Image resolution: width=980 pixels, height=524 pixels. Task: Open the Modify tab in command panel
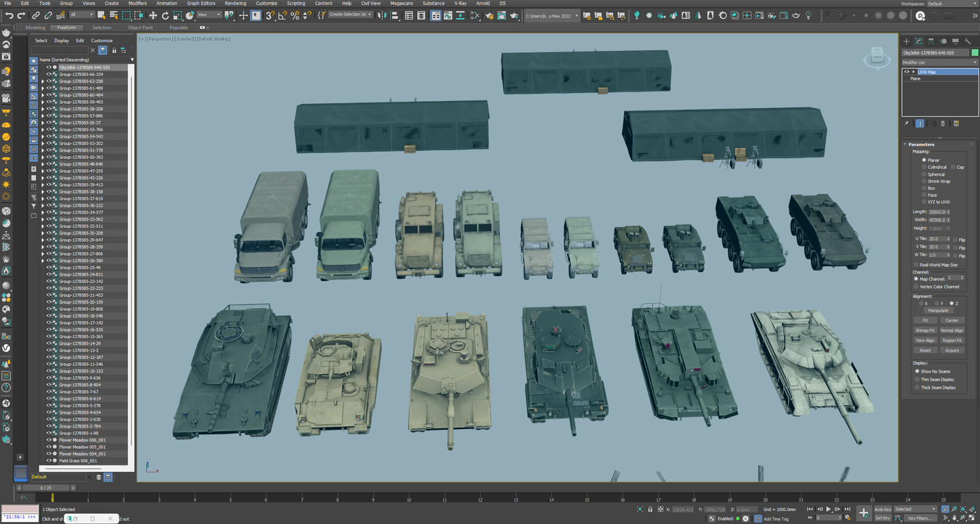coord(919,41)
